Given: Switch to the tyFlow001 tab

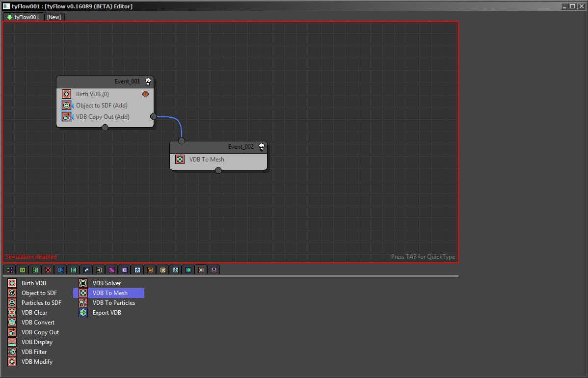Looking at the screenshot, I should 23,17.
